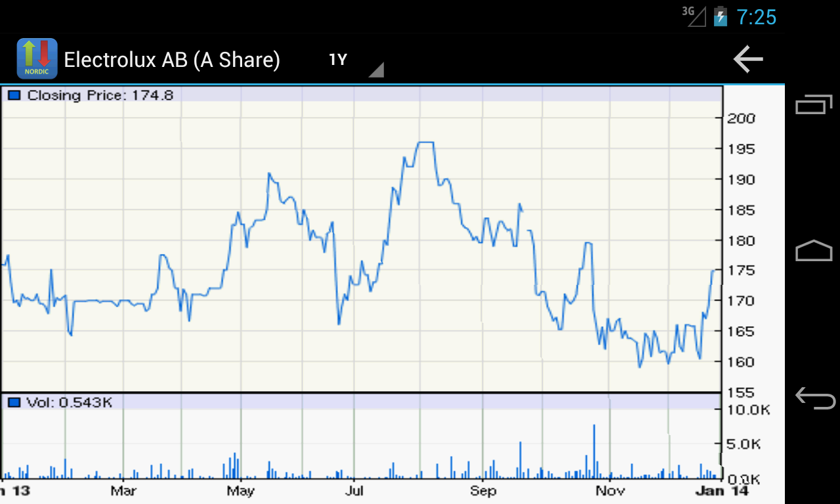840x504 pixels.
Task: Click the Sep date axis label
Action: (483, 491)
